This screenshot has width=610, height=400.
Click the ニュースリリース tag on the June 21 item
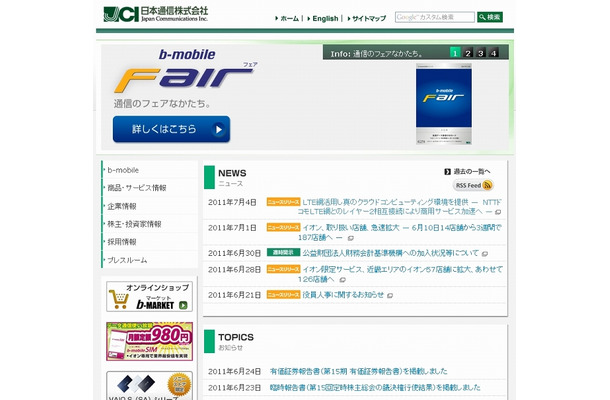point(283,295)
